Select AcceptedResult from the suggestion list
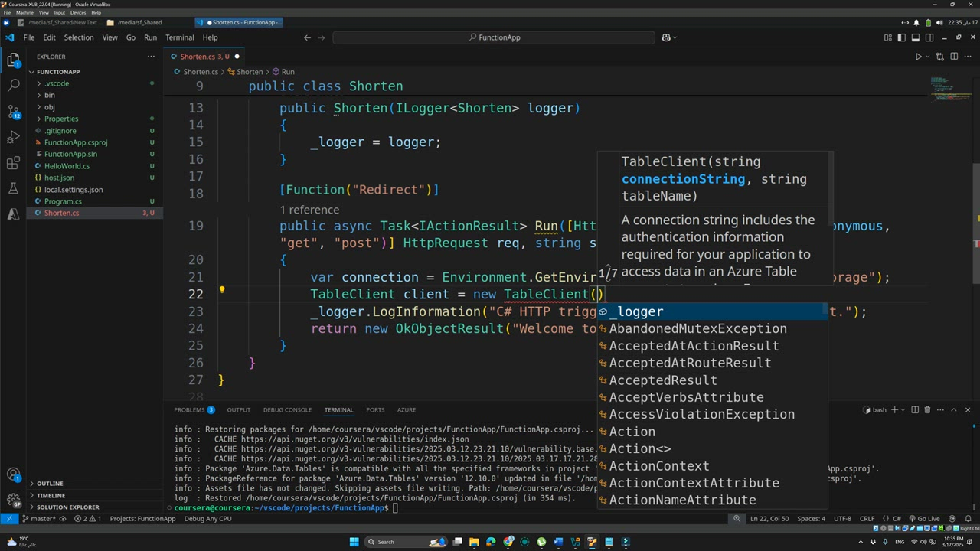Image resolution: width=980 pixels, height=551 pixels. [662, 380]
